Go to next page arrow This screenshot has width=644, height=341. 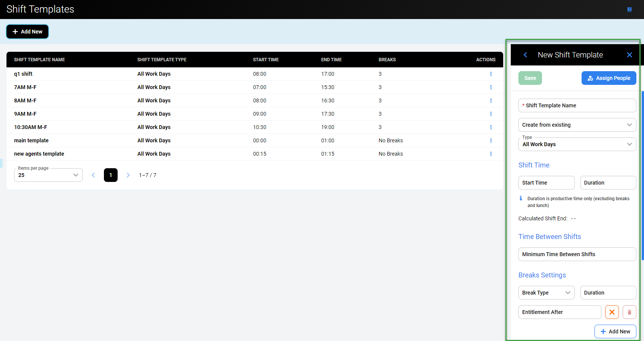pos(128,175)
